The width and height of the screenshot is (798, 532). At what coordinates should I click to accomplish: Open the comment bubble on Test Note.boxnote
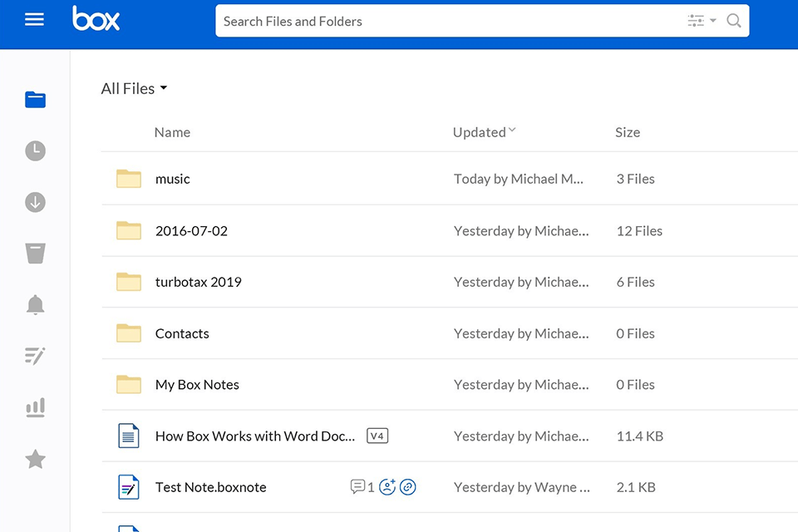(358, 487)
